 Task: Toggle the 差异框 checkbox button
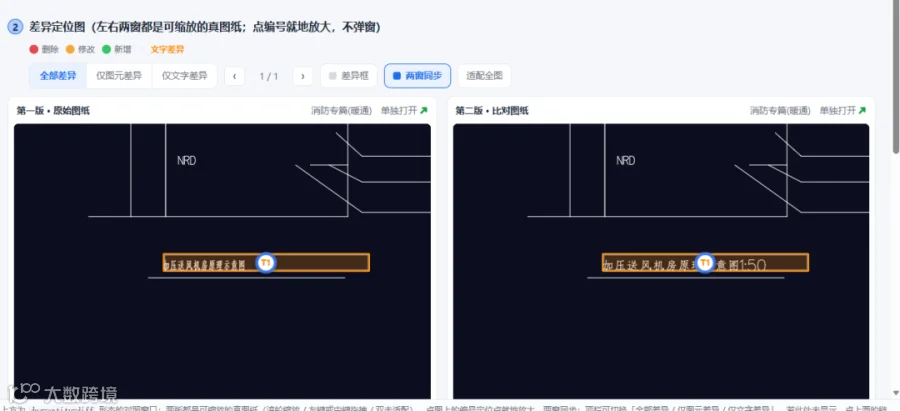point(348,76)
